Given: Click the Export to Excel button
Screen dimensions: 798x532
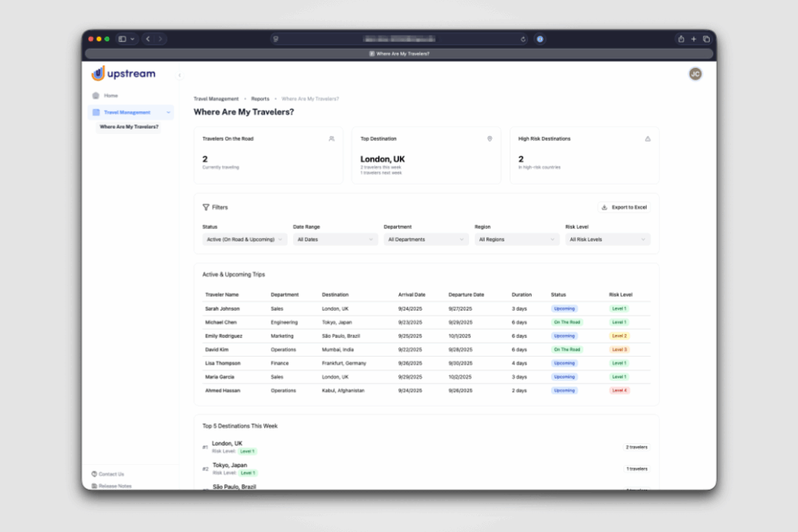Looking at the screenshot, I should click(x=624, y=207).
